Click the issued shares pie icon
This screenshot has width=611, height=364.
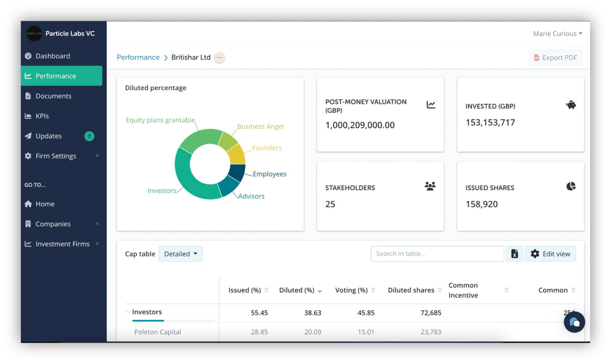point(571,186)
